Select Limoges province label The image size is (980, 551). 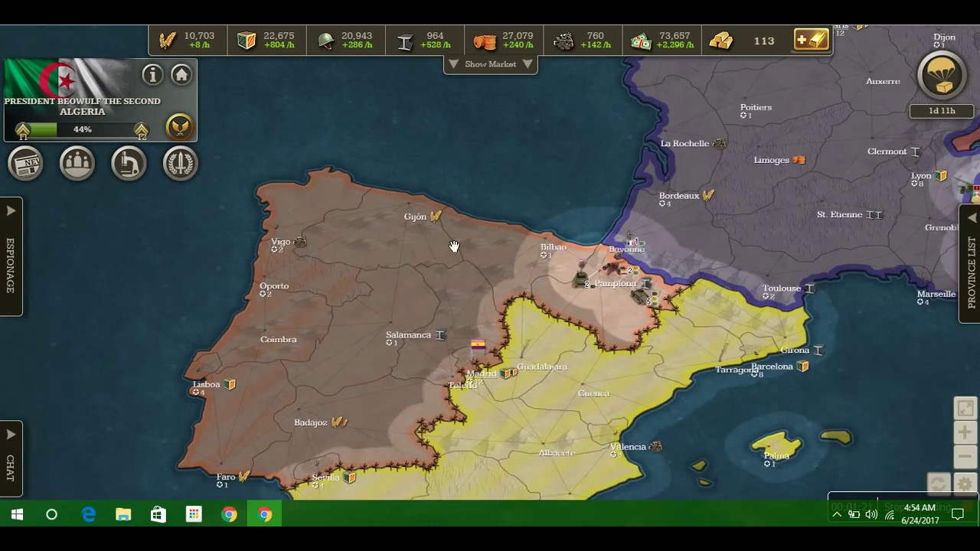pyautogui.click(x=771, y=160)
